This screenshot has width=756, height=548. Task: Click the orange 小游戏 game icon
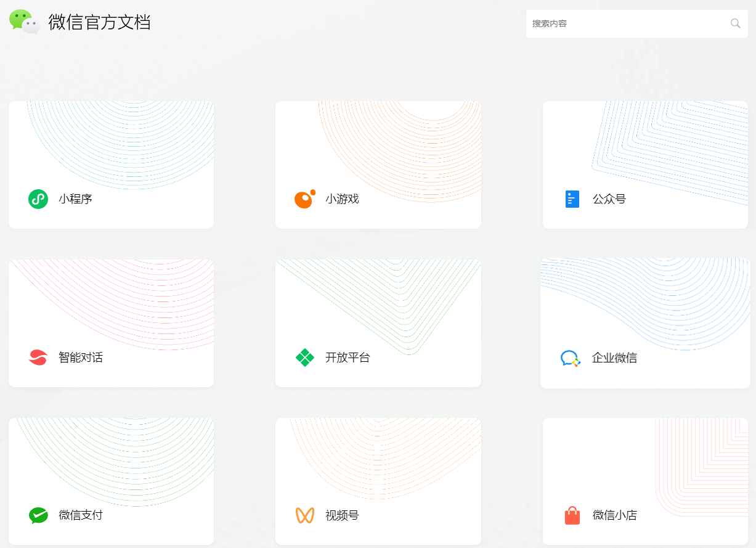pyautogui.click(x=304, y=198)
